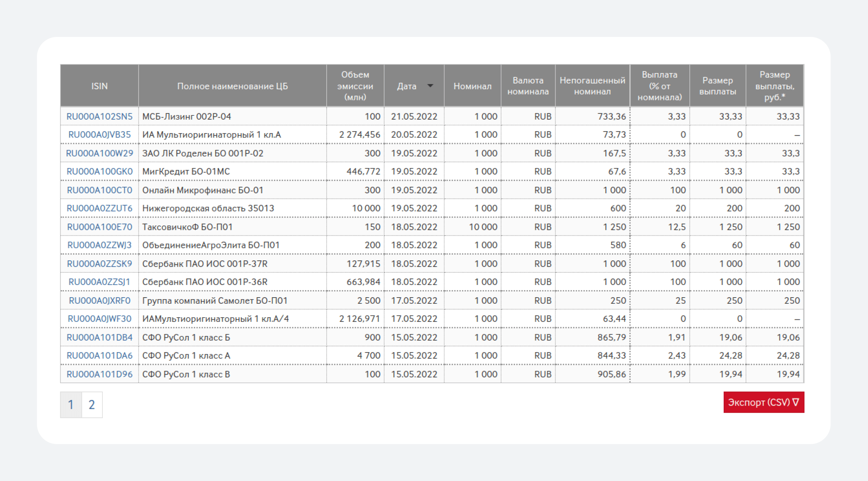The width and height of the screenshot is (868, 481).
Task: Click the payout percent 12,5
Action: click(x=677, y=227)
